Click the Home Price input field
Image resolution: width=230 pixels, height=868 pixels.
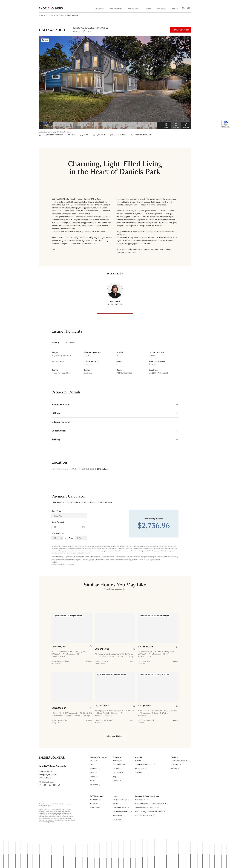[x=69, y=516]
